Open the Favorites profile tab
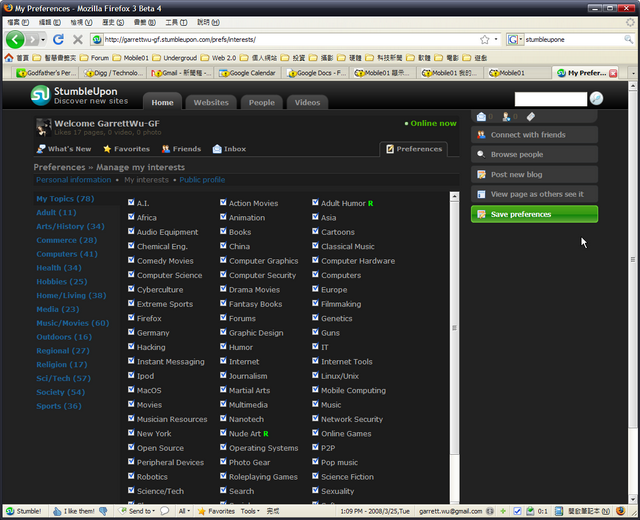The image size is (640, 520). pyautogui.click(x=127, y=149)
